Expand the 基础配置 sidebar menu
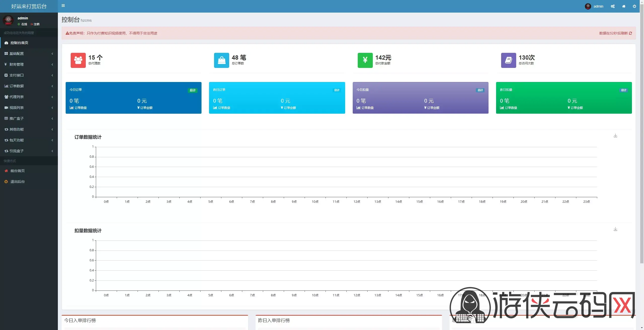 (29, 54)
